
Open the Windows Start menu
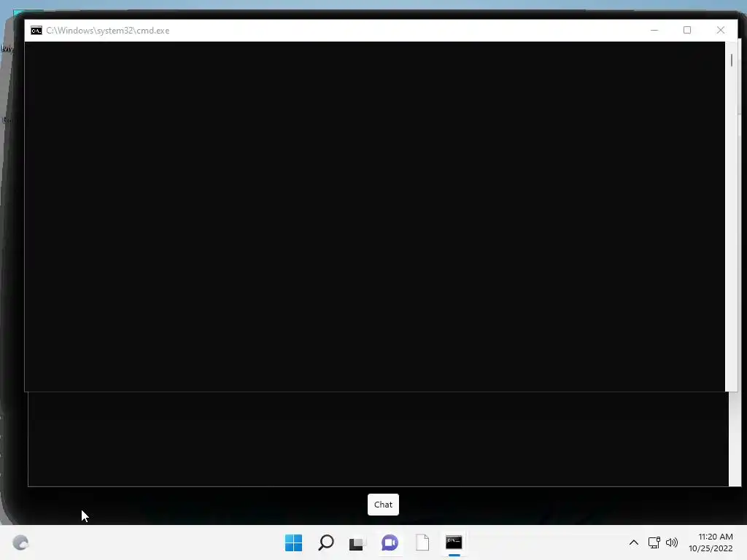coord(293,542)
